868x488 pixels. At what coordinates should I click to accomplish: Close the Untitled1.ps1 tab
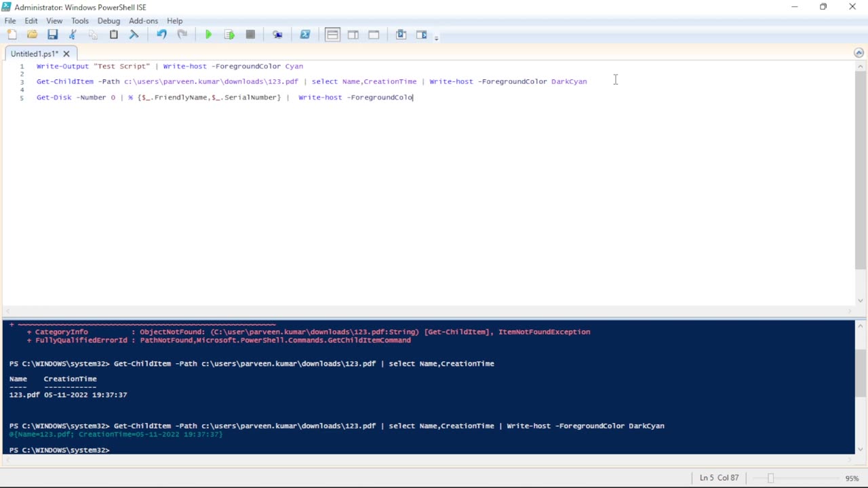tap(66, 54)
